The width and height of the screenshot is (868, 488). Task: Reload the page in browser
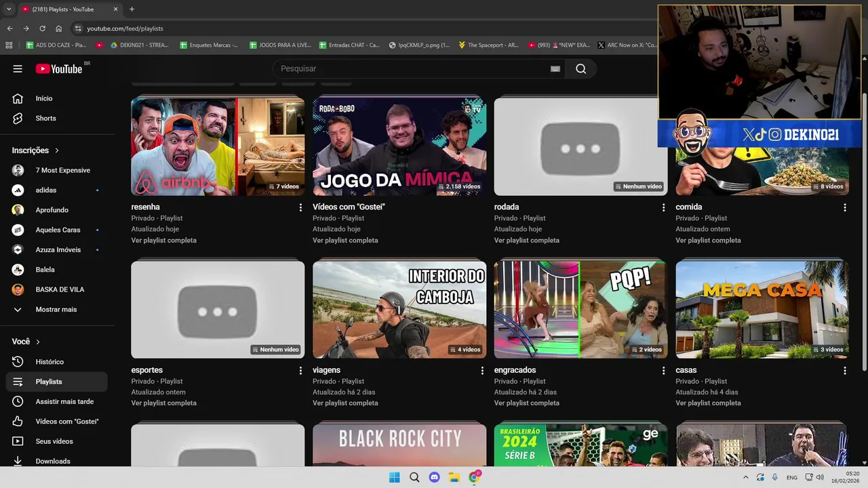pos(42,28)
